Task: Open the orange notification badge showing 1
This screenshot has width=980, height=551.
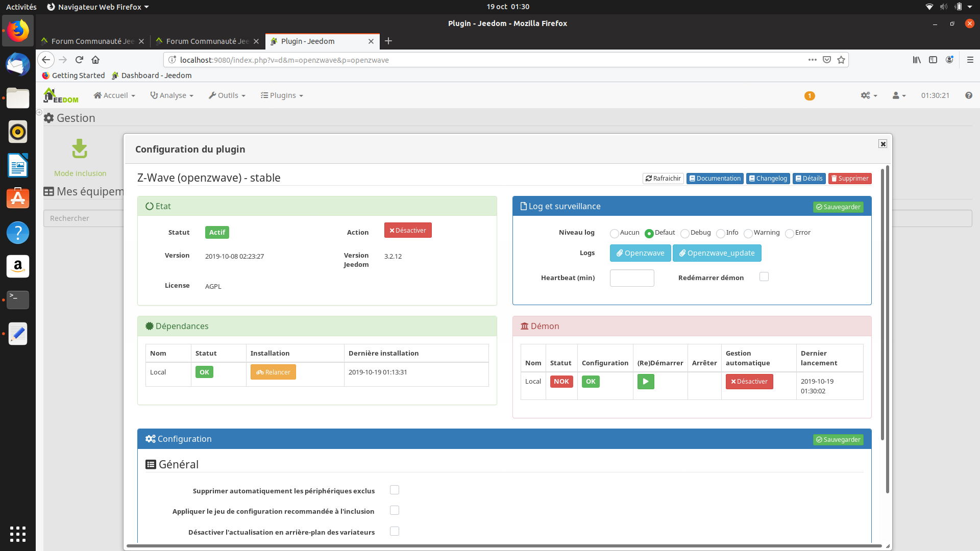Action: [x=810, y=96]
